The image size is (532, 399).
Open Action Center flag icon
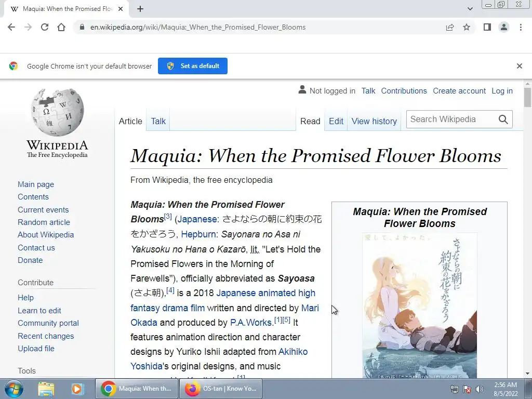coord(467,389)
